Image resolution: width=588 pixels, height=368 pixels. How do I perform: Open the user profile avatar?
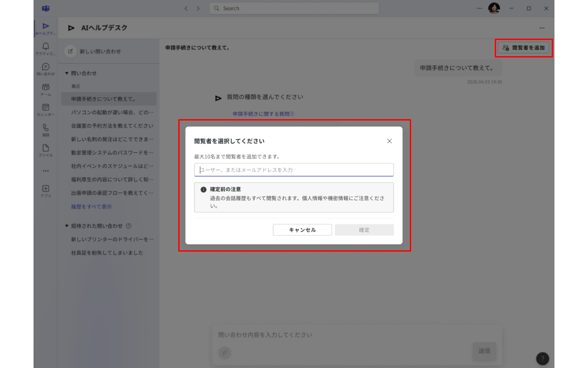[494, 8]
